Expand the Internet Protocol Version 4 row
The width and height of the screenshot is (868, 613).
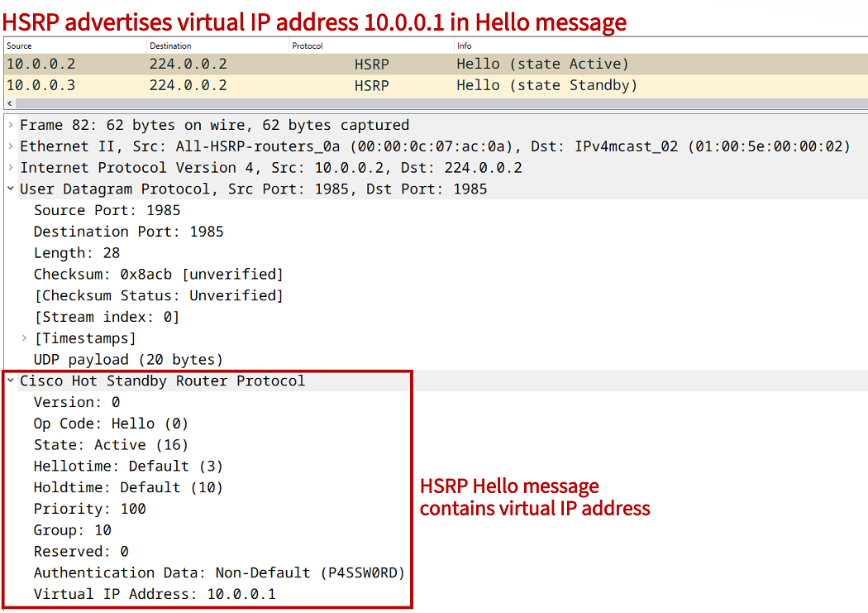[x=10, y=168]
